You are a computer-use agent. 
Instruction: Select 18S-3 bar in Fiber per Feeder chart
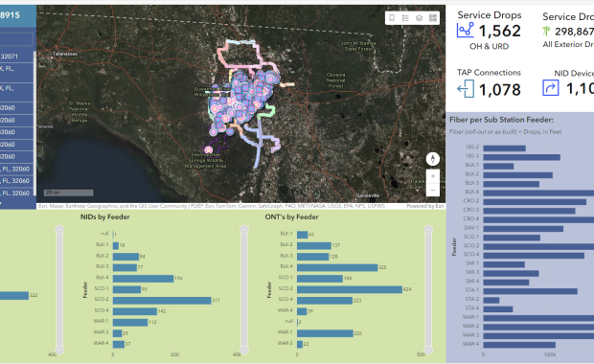click(x=521, y=157)
